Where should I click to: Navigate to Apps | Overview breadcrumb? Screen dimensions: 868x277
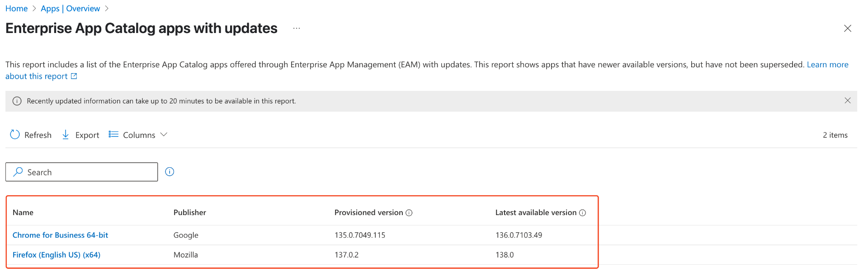71,9
